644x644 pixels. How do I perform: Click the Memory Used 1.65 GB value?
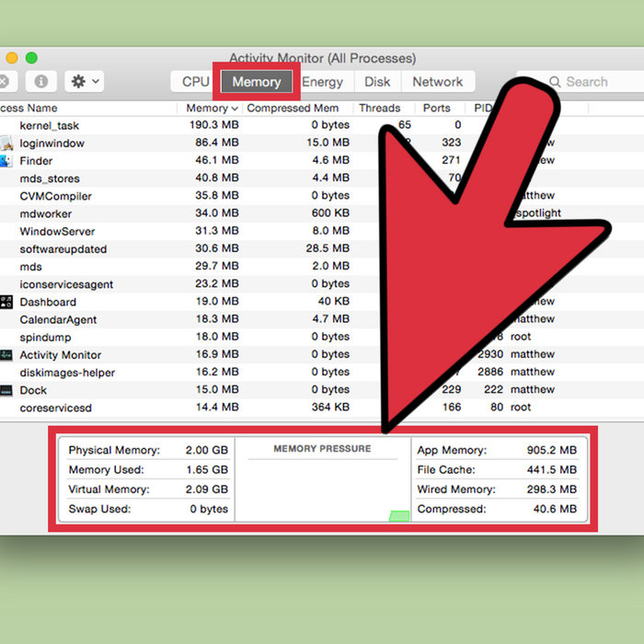point(207,470)
